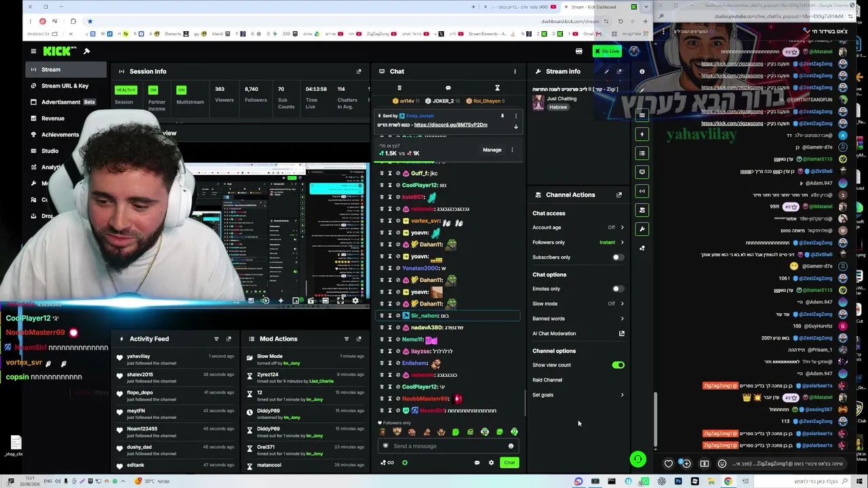Open AI Chat Moderation external link icon
Viewport: 868px width, 488px height.
pos(622,333)
